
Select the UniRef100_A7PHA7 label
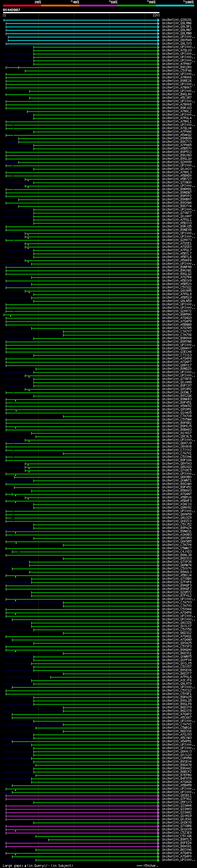176,64
